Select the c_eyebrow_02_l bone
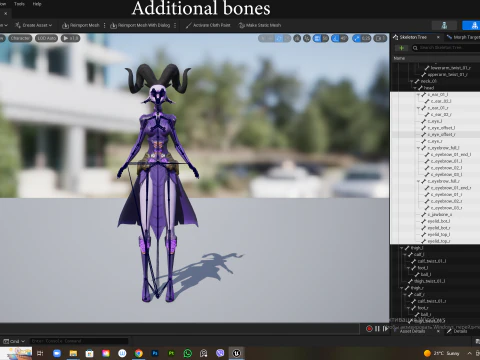 tap(435, 168)
